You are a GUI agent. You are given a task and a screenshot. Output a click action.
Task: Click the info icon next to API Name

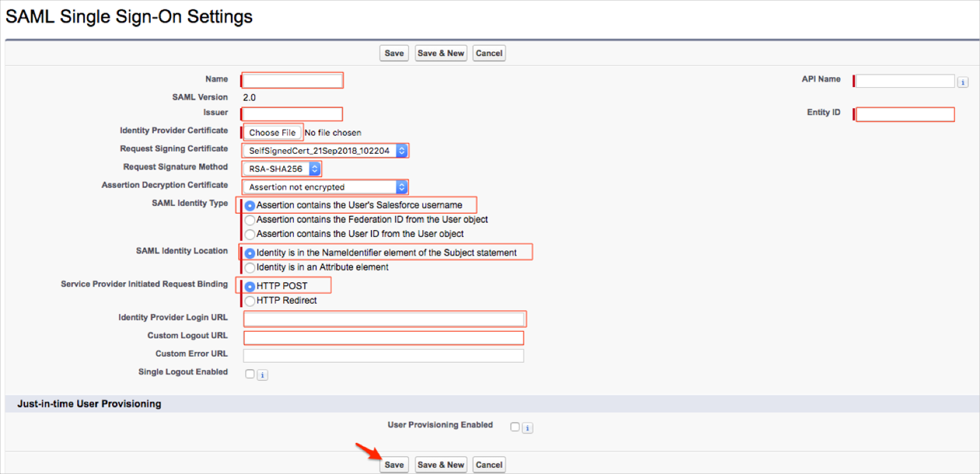963,82
